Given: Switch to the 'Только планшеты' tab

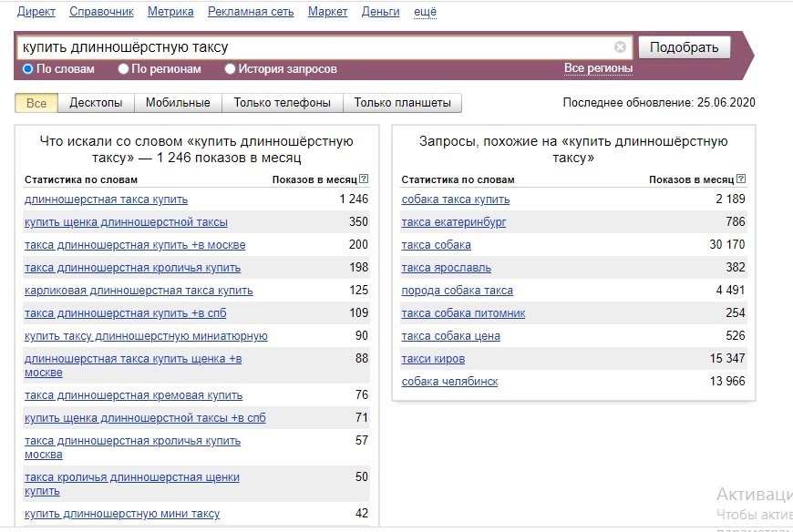Looking at the screenshot, I should 402,103.
